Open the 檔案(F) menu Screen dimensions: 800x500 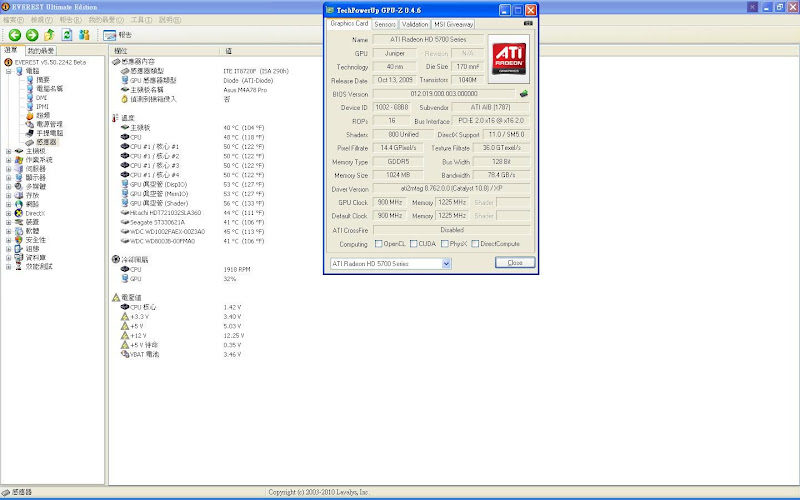(x=13, y=20)
